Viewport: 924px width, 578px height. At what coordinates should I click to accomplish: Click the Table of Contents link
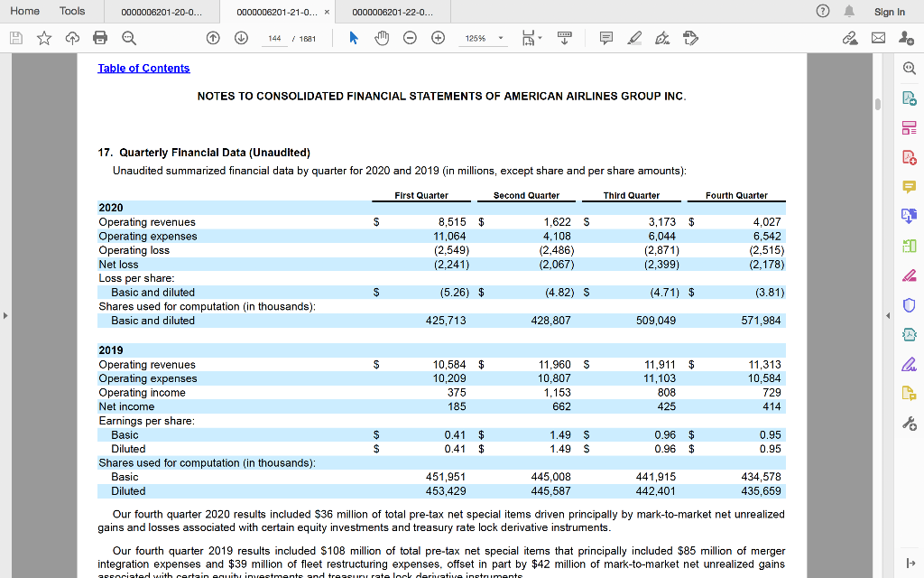tap(143, 68)
